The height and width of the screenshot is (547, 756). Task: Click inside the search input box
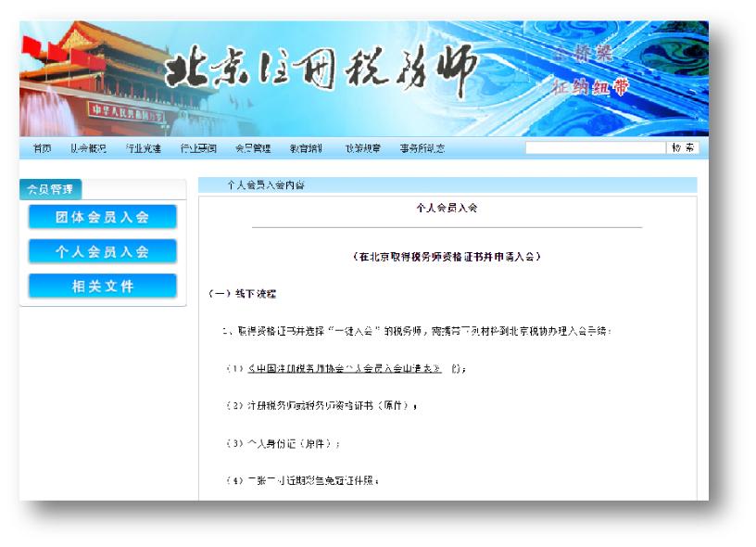point(593,146)
